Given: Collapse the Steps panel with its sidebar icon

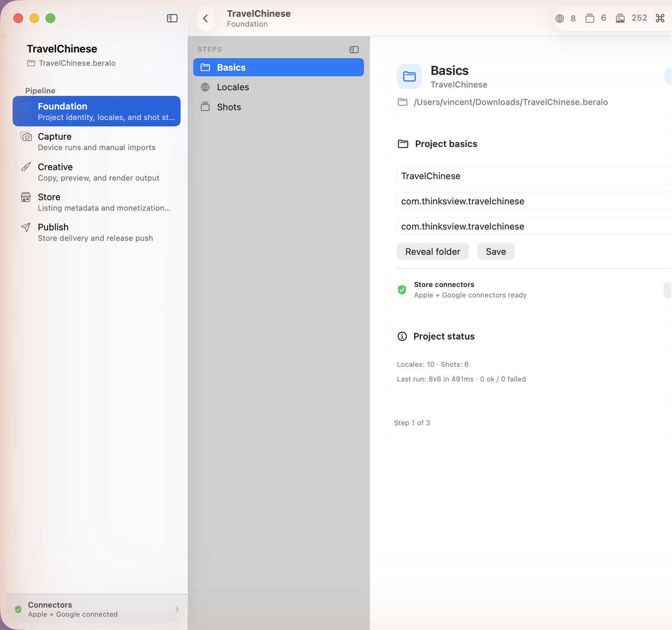Looking at the screenshot, I should coord(354,49).
